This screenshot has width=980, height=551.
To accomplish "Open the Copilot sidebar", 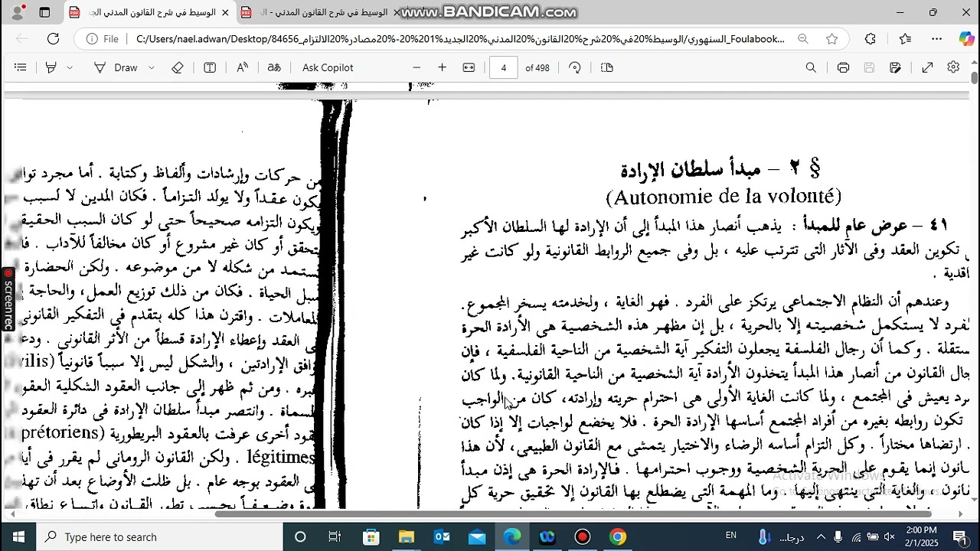I will tap(966, 38).
